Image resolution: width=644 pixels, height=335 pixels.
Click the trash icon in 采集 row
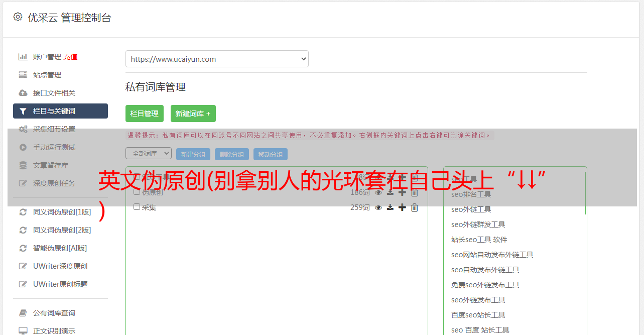(415, 207)
